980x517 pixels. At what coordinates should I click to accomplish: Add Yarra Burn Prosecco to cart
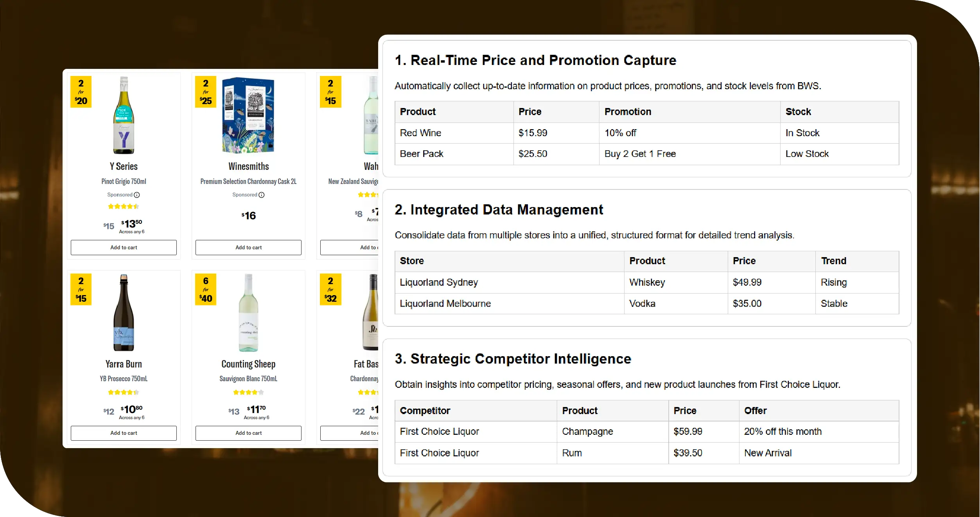(x=124, y=433)
